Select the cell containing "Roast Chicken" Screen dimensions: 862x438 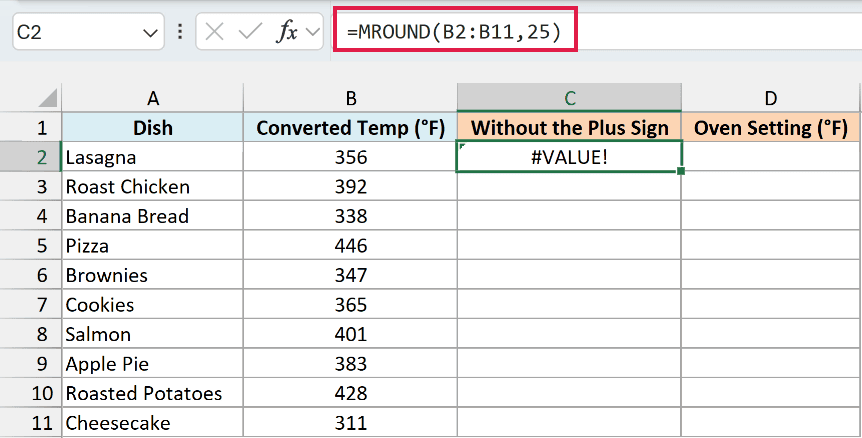pyautogui.click(x=152, y=186)
